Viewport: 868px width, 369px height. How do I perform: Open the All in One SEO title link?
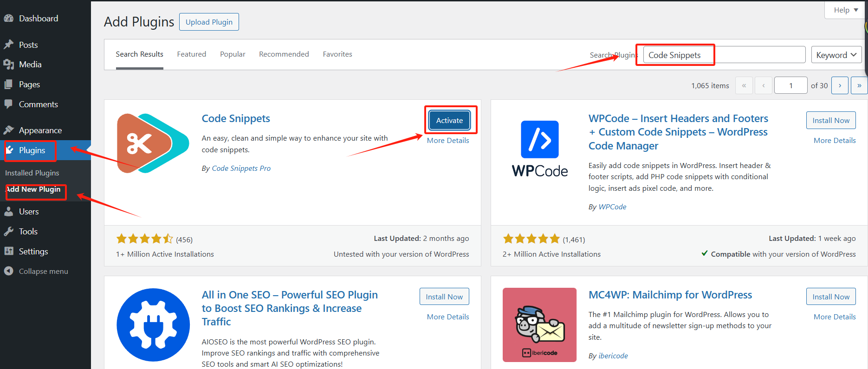290,308
